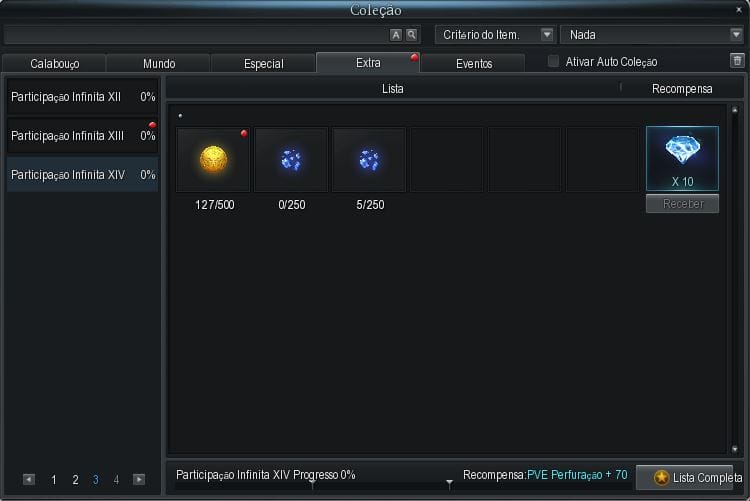Open the Critério do Item dropdown
750x501 pixels.
(495, 35)
